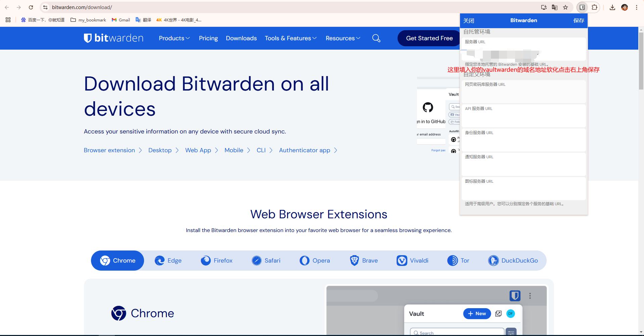Jump to Browser extension section
This screenshot has width=644, height=336.
click(113, 150)
